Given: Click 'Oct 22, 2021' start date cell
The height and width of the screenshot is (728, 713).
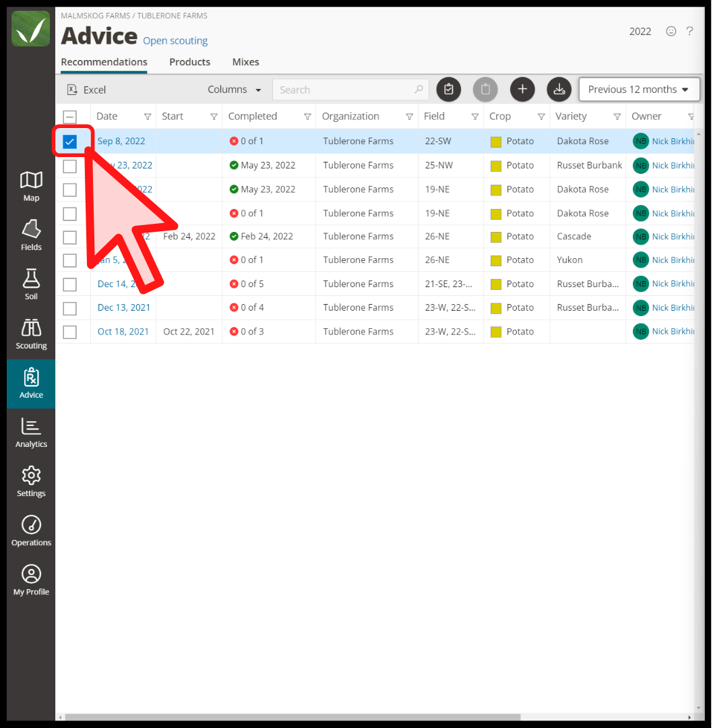Looking at the screenshot, I should 189,332.
